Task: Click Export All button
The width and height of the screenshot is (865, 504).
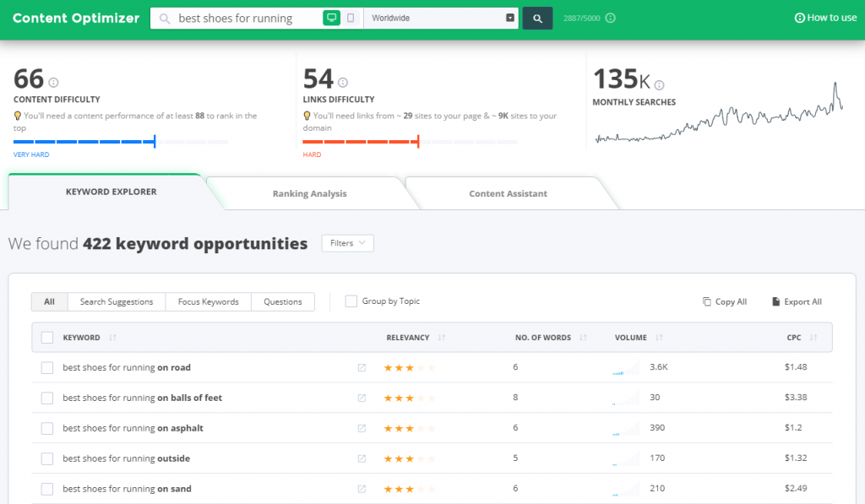Action: coord(797,301)
